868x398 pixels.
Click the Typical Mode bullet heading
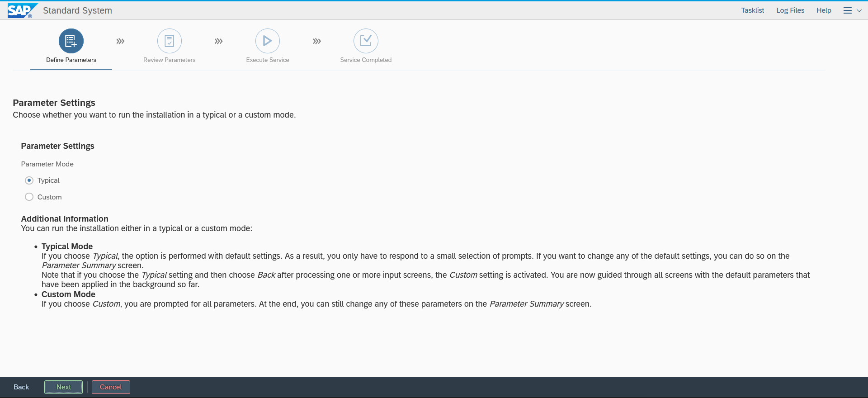(67, 246)
